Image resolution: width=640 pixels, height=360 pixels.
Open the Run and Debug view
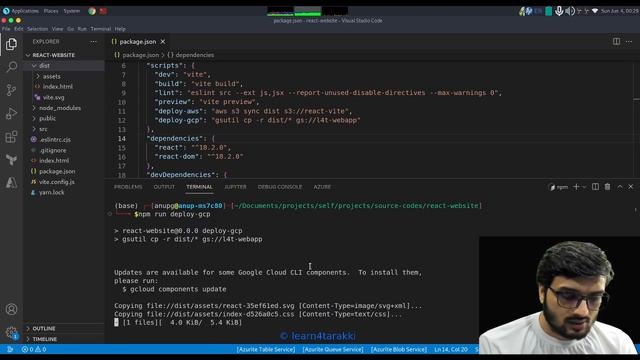point(11,113)
